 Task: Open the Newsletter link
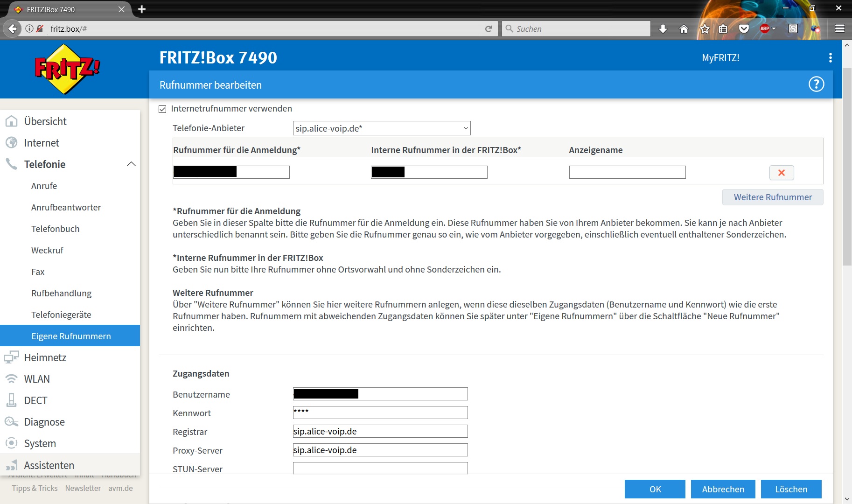point(83,488)
